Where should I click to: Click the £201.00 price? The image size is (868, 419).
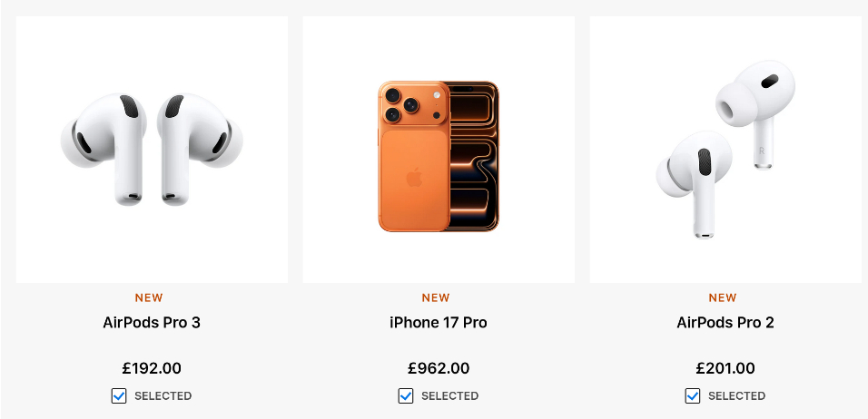pyautogui.click(x=725, y=368)
